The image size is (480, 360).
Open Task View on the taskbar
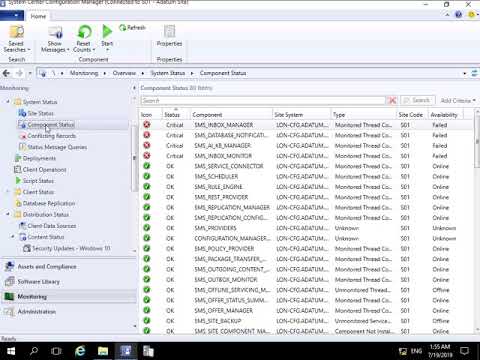56,351
